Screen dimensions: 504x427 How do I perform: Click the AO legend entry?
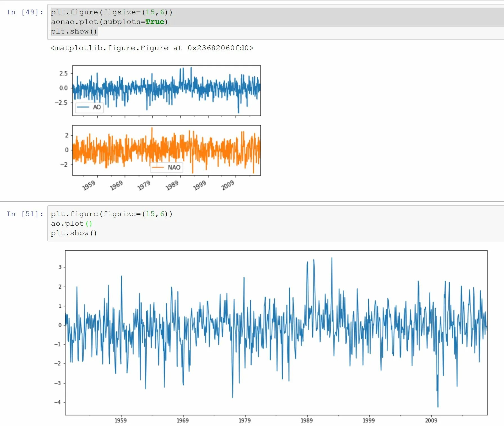(89, 107)
